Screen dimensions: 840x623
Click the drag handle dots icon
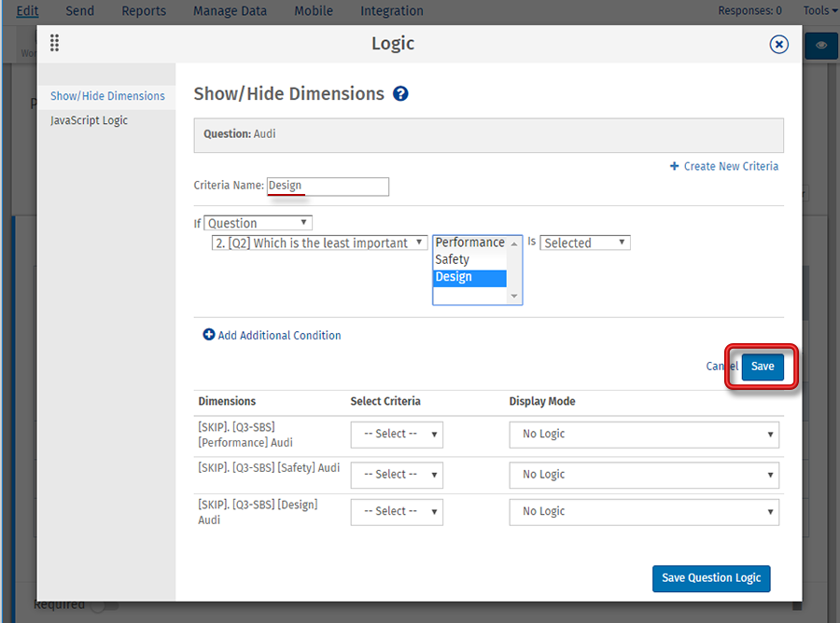55,44
